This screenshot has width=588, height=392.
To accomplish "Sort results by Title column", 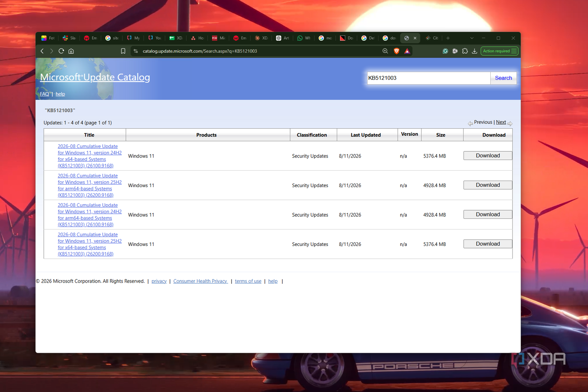I will pos(89,135).
